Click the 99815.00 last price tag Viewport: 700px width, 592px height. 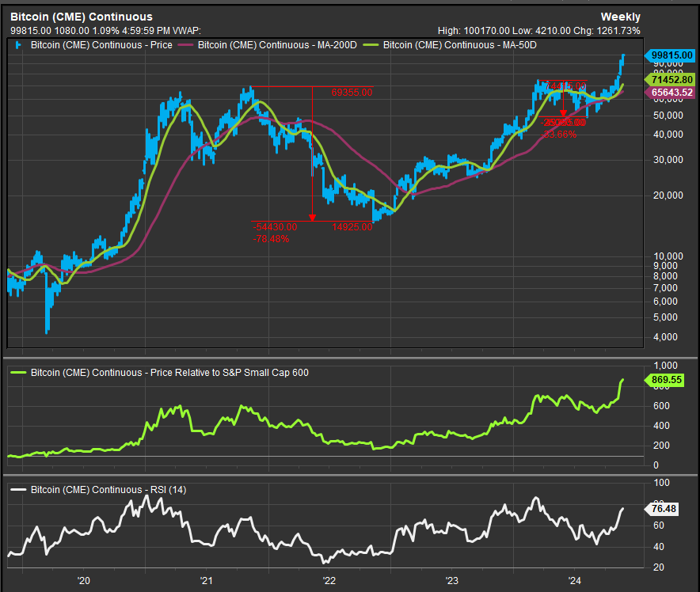[671, 55]
